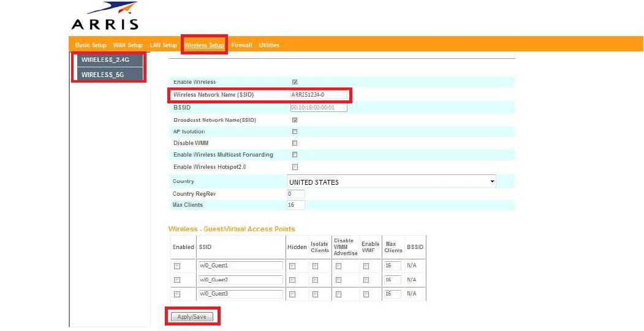This screenshot has height=331, width=644.
Task: Click the BSSID field
Action: 319,108
